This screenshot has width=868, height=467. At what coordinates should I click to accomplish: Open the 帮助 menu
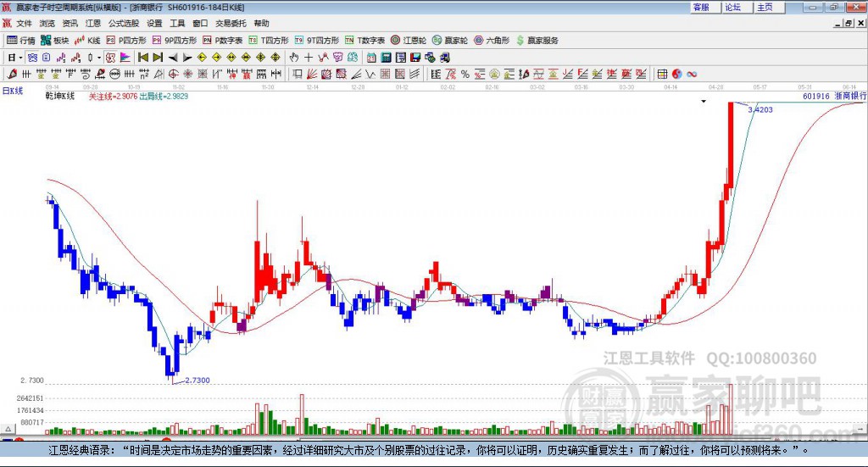pyautogui.click(x=261, y=23)
